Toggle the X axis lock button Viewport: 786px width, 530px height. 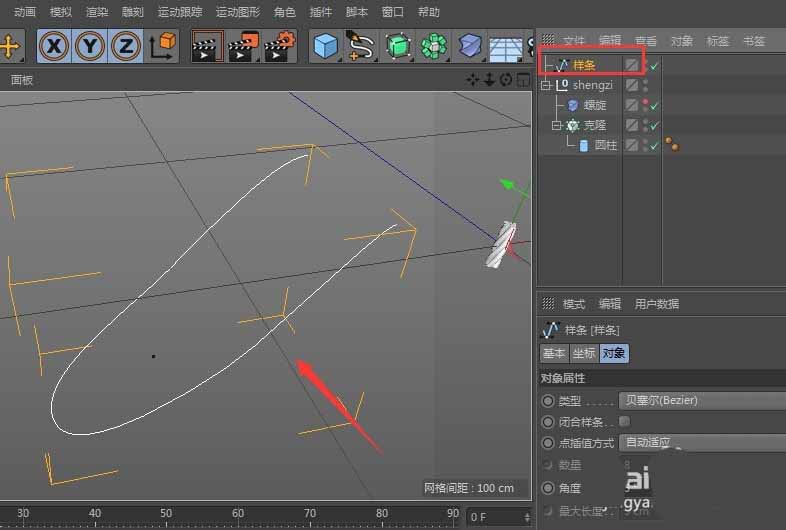pyautogui.click(x=55, y=46)
